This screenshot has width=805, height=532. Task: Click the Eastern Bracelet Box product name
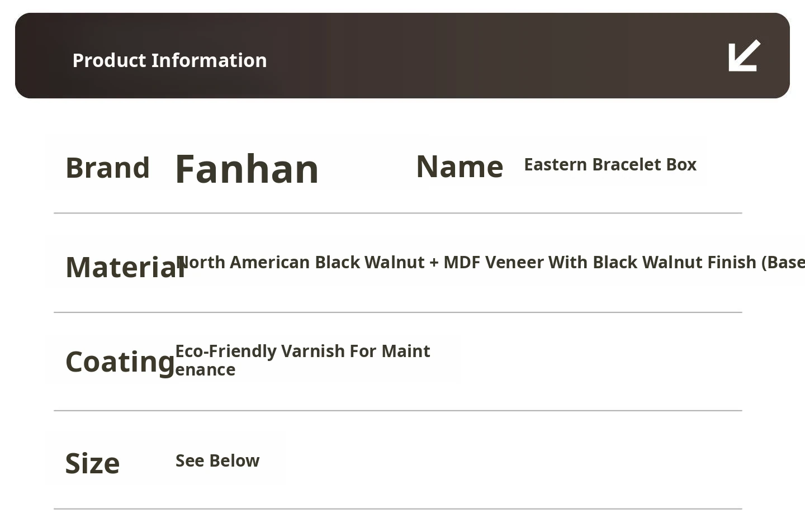pos(610,165)
